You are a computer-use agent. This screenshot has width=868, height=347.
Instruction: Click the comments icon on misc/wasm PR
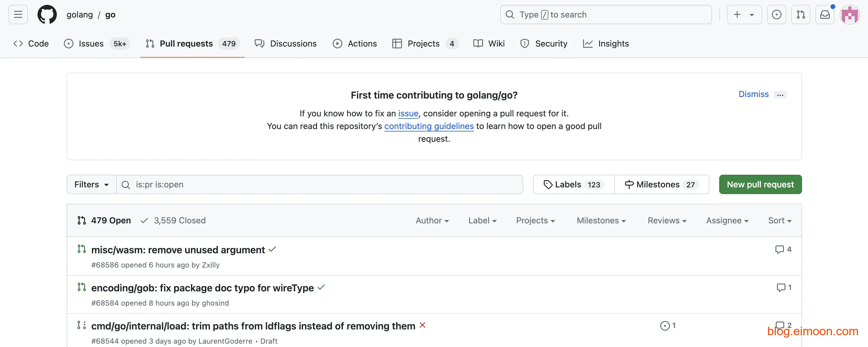point(779,249)
